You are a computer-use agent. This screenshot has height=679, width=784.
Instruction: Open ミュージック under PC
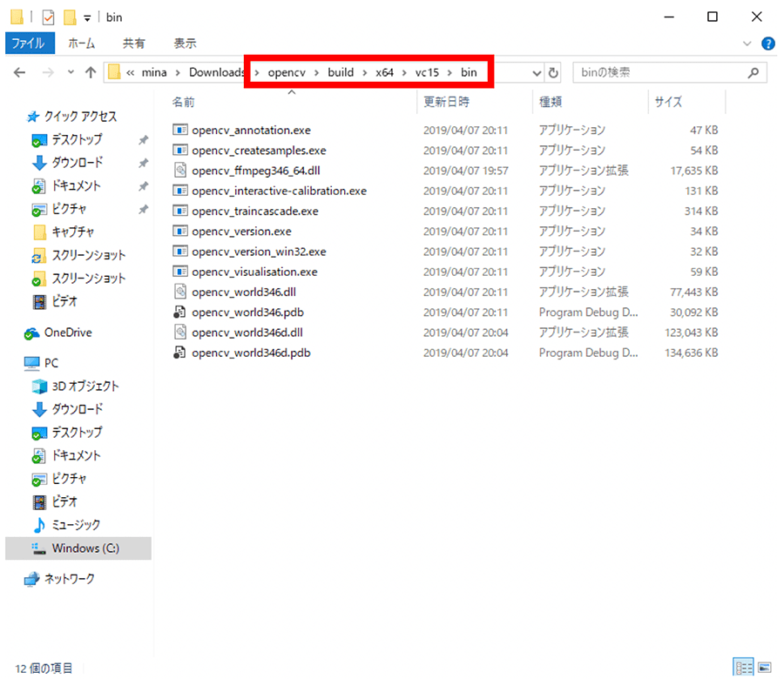point(66,525)
